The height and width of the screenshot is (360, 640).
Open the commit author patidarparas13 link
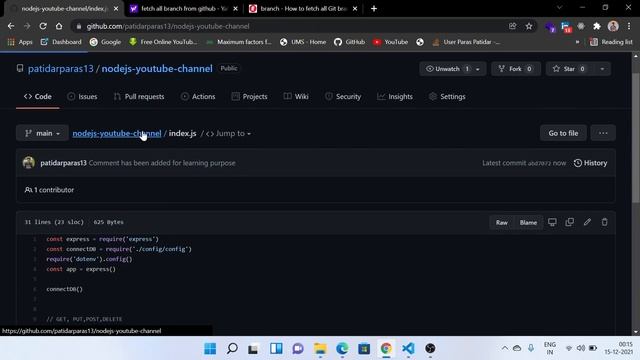pos(63,163)
